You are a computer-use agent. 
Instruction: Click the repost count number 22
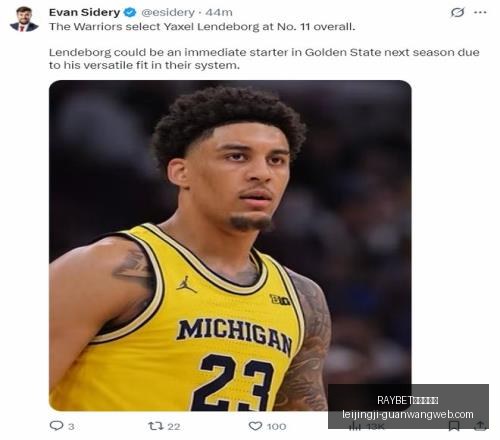coord(174,426)
